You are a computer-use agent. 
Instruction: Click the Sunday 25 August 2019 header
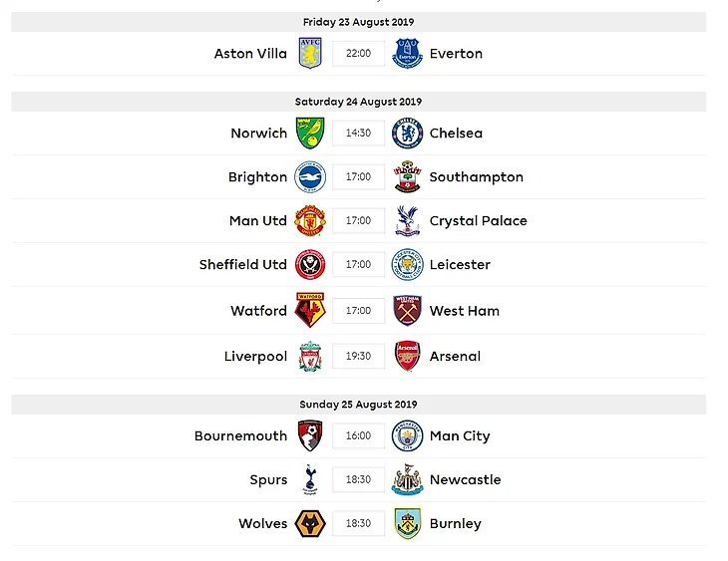click(x=358, y=405)
